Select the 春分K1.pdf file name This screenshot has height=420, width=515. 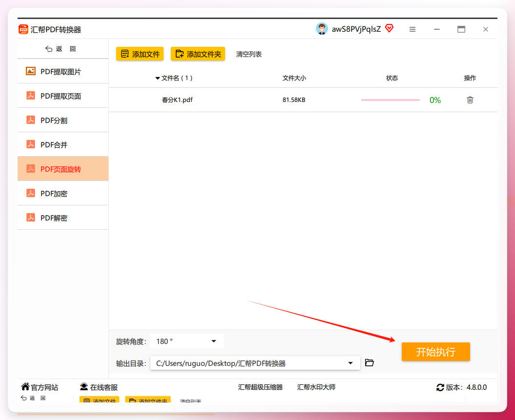(x=177, y=100)
